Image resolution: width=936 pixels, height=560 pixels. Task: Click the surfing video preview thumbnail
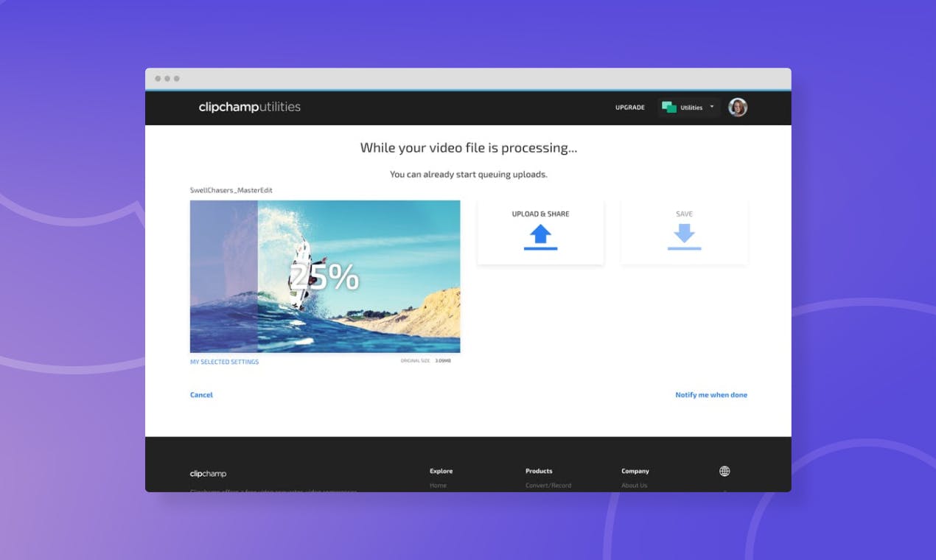click(325, 276)
